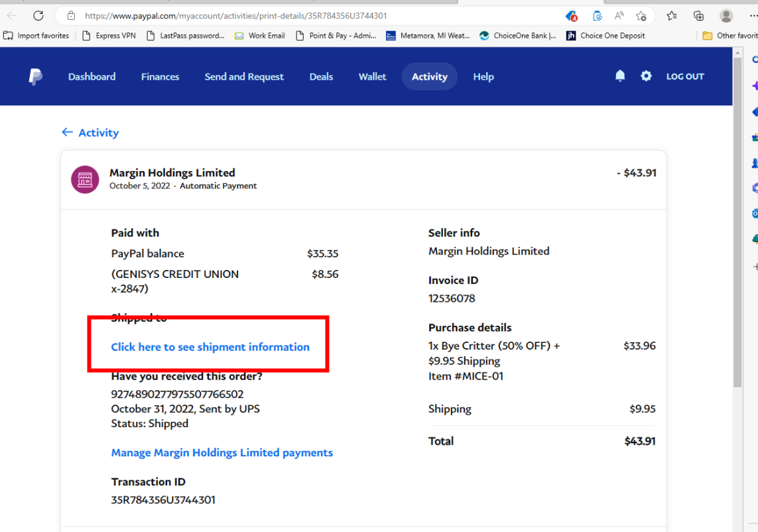Refresh the page with reload icon
Image resolution: width=758 pixels, height=532 pixels.
[x=38, y=15]
